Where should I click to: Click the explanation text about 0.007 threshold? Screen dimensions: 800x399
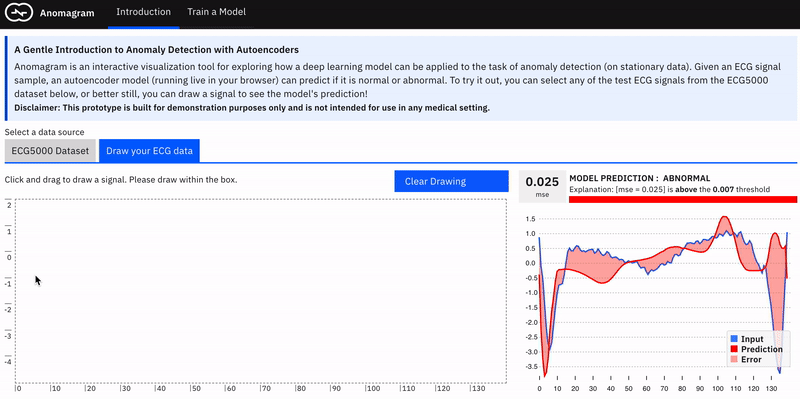click(x=669, y=189)
